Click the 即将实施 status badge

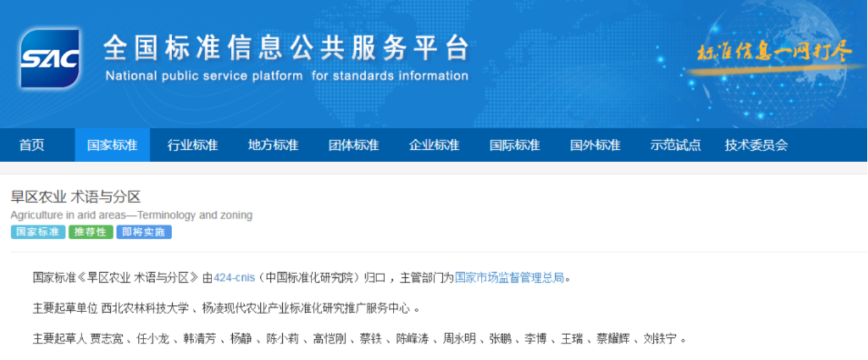[144, 232]
